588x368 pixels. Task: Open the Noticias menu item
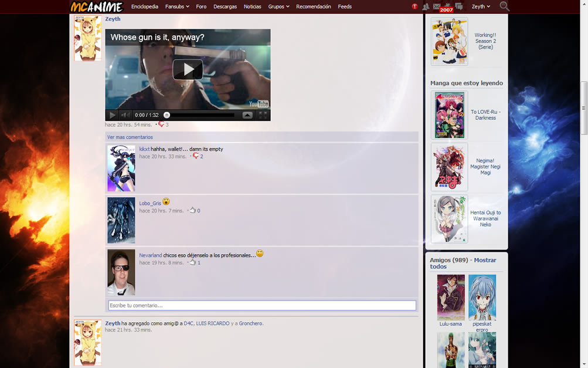click(252, 6)
